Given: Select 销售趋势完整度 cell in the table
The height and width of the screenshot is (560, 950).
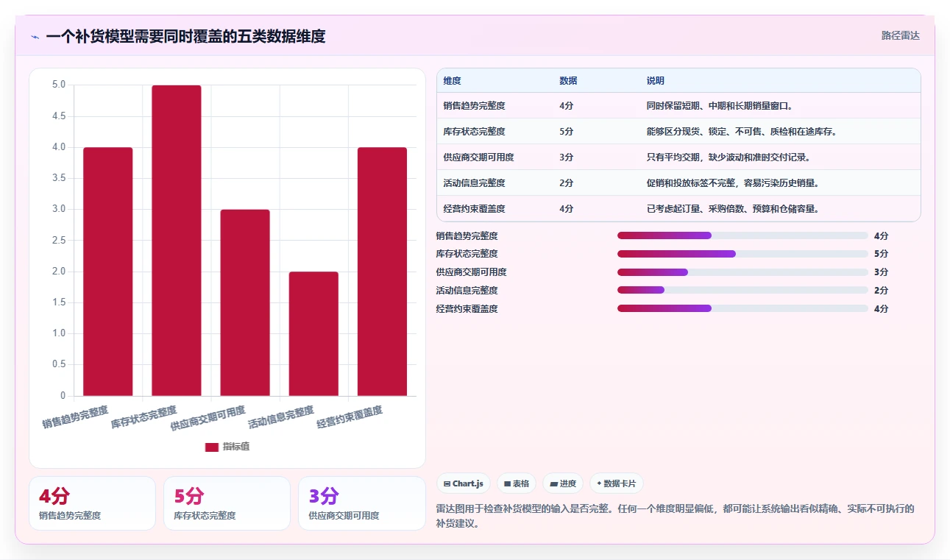Looking at the screenshot, I should click(x=474, y=106).
